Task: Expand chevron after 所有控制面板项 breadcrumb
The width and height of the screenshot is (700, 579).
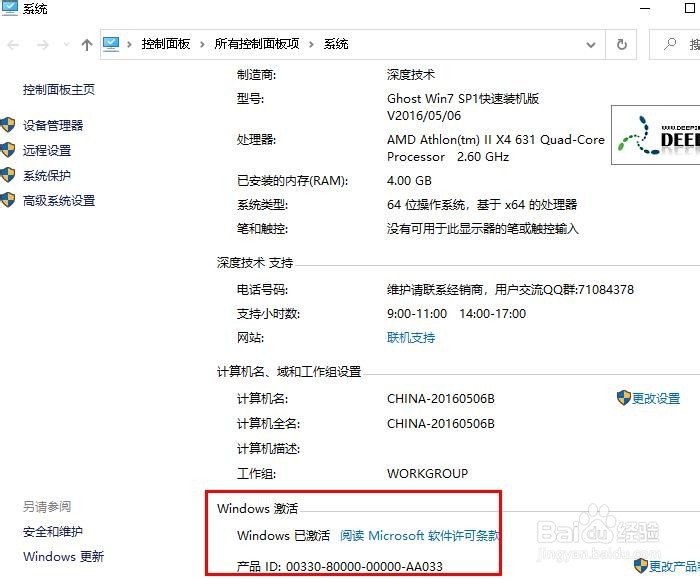Action: 311,44
